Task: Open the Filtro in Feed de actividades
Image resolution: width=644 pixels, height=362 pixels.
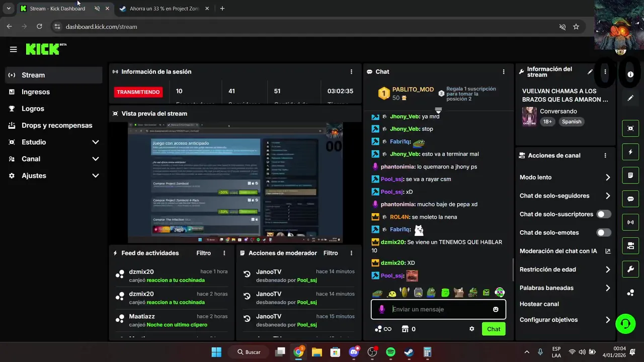Action: tap(203, 253)
